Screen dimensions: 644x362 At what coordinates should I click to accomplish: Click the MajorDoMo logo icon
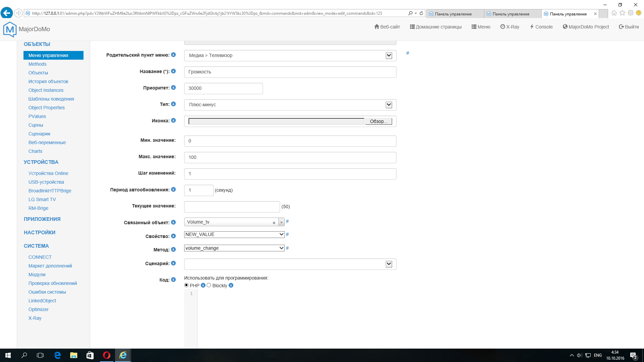point(10,29)
